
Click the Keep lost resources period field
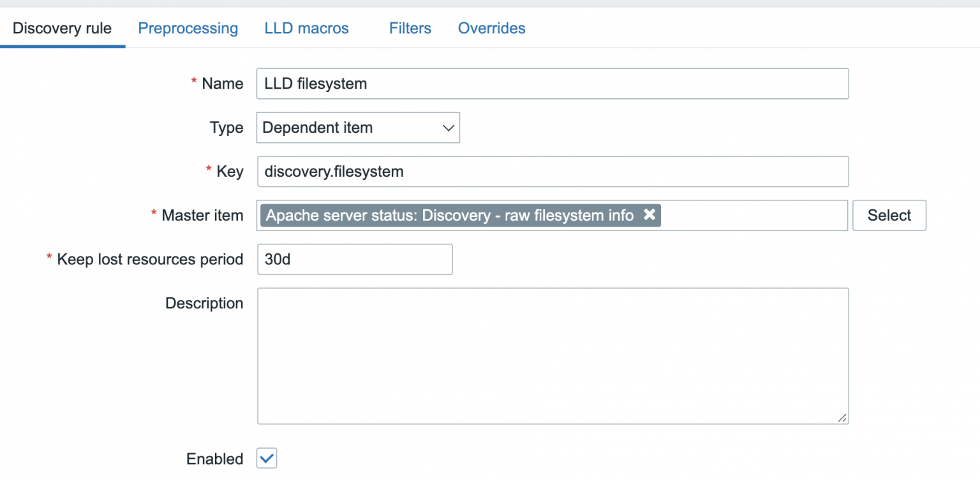(x=355, y=259)
